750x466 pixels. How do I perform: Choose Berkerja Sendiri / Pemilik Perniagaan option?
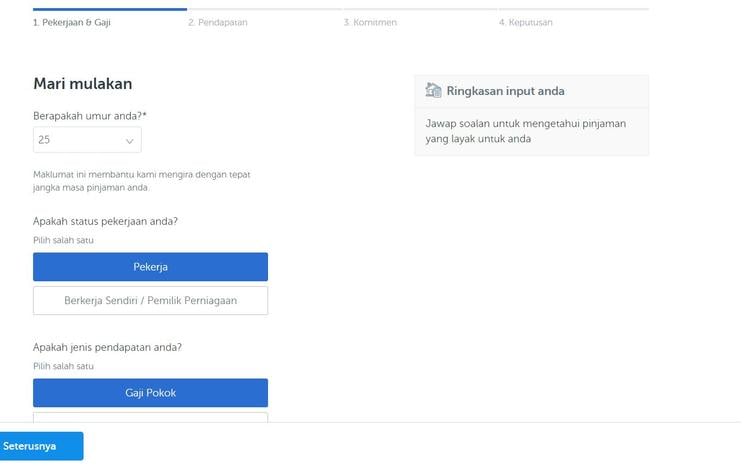coord(150,300)
